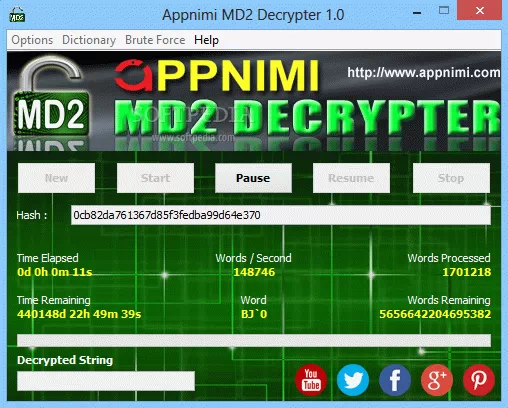Open the Pinterest icon

[x=479, y=380]
